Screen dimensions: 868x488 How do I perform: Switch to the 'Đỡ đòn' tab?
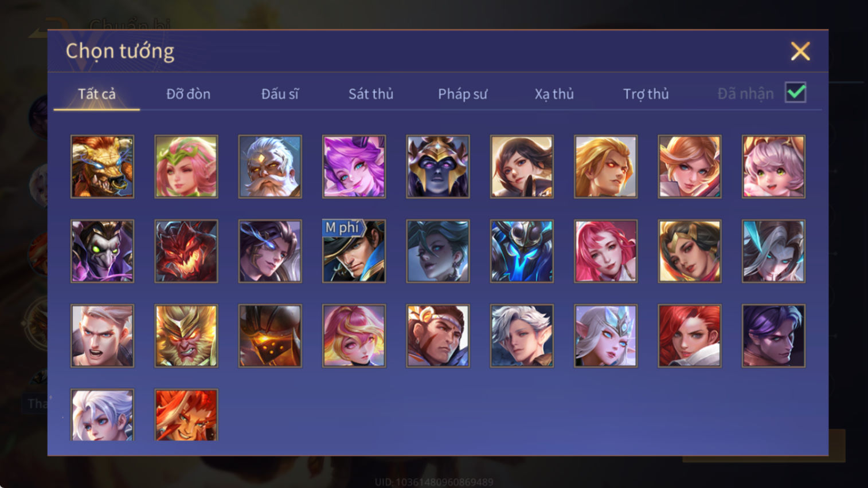point(188,94)
